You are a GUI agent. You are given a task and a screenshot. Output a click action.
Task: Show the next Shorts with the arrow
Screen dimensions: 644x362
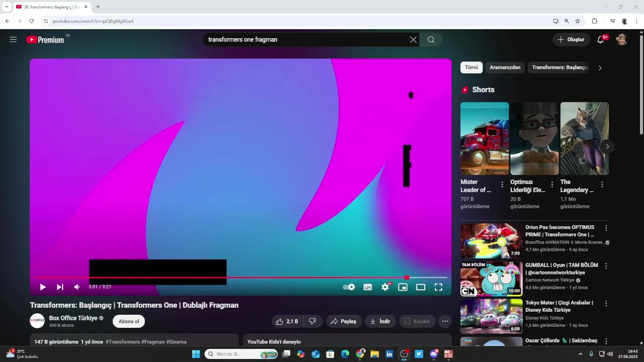[607, 147]
